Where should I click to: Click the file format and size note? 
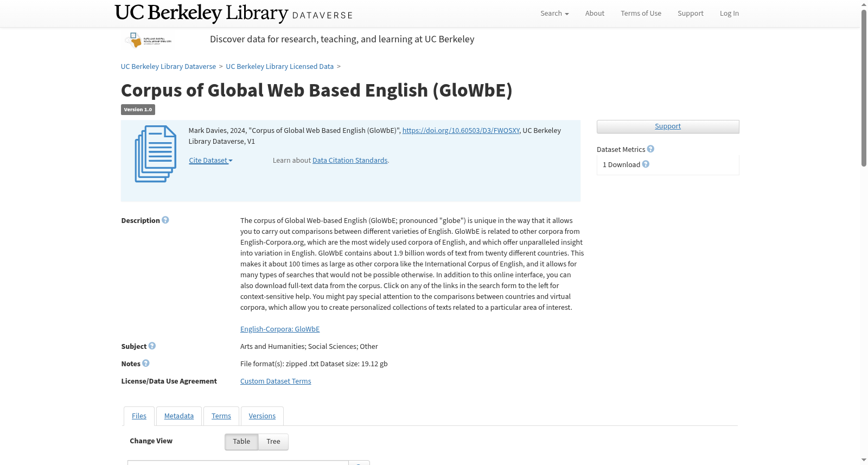point(314,364)
